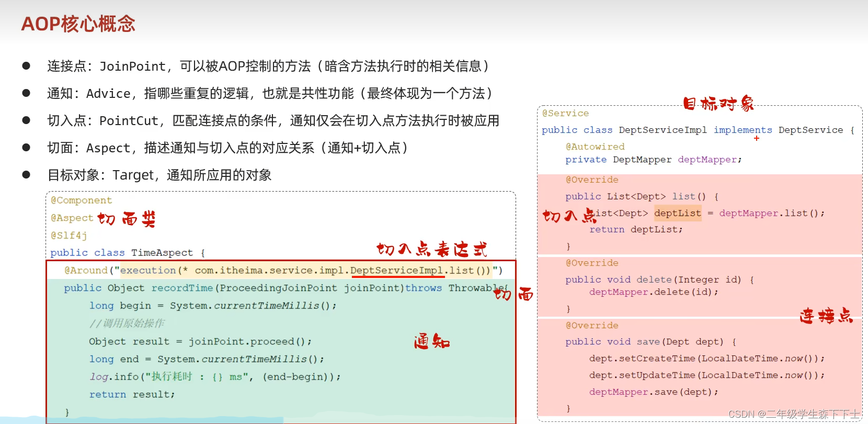The height and width of the screenshot is (424, 868).
Task: Click the @Around execution expression line
Action: pos(283,271)
